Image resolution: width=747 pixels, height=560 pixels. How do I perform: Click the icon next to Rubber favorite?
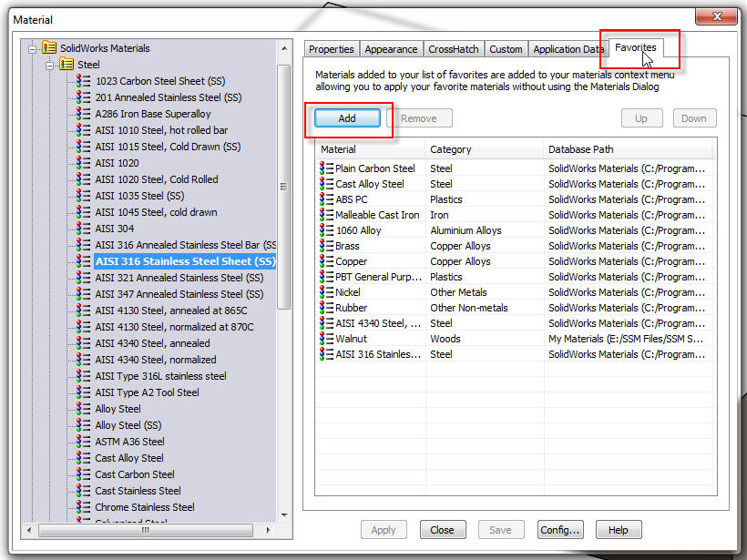coord(326,308)
